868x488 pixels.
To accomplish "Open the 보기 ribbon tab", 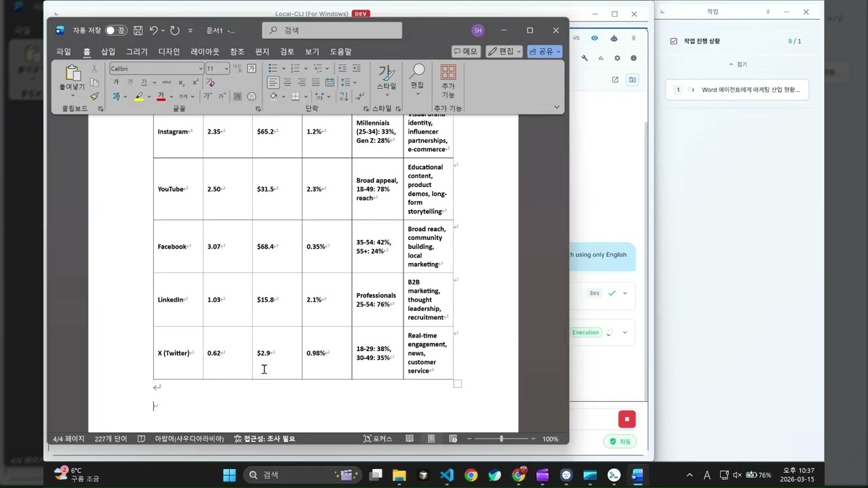I will pos(312,52).
